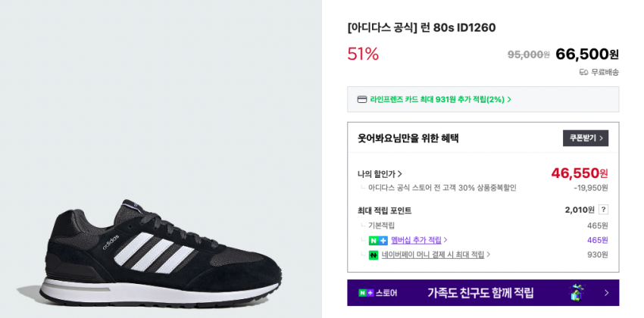Expand the 나의 할인가 details
The image size is (644, 318).
point(380,174)
